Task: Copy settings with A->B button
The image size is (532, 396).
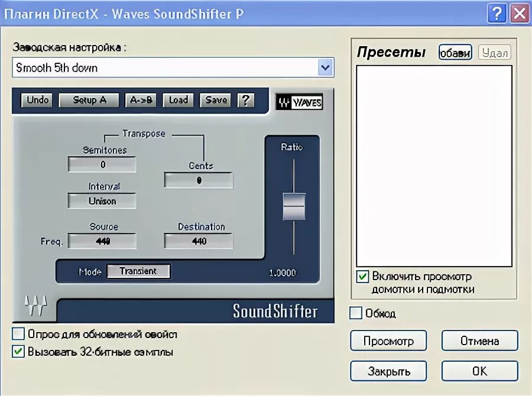Action: [x=141, y=100]
